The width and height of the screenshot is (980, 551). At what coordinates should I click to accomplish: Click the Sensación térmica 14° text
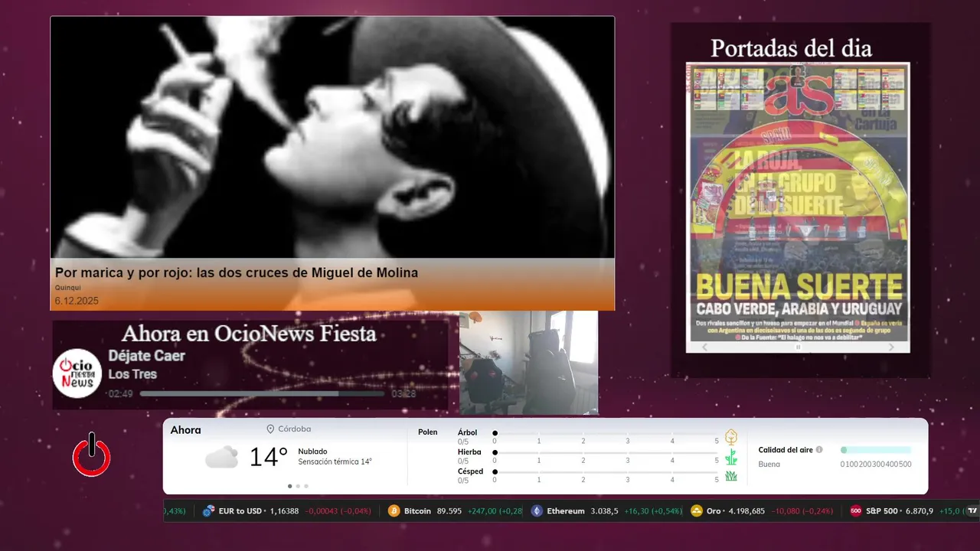[335, 462]
